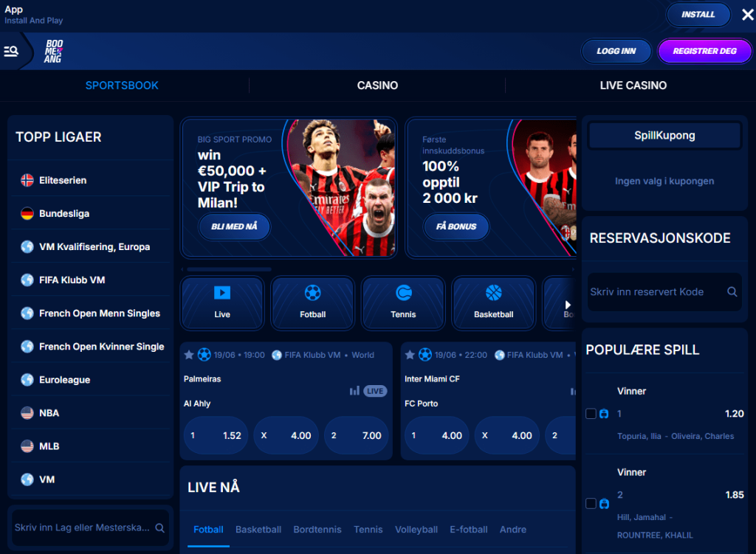Select the Tennis live tab
Screen dimensions: 756x554
coord(368,530)
